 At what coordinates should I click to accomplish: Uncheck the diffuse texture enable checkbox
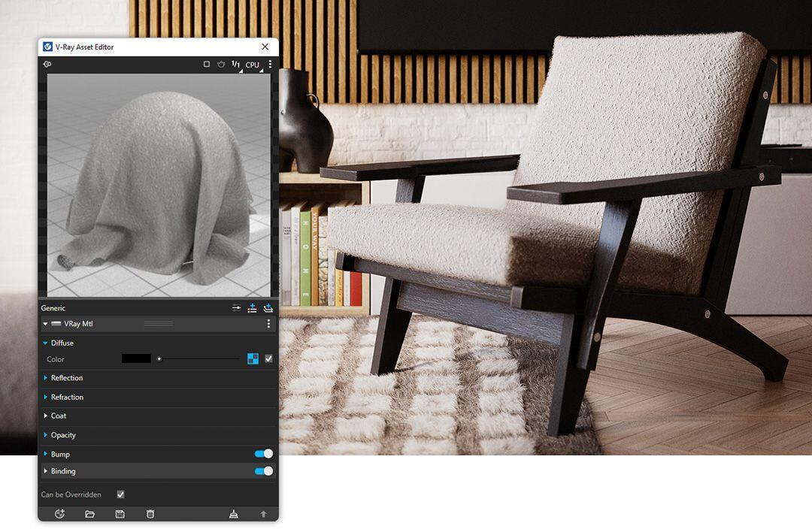[x=268, y=359]
